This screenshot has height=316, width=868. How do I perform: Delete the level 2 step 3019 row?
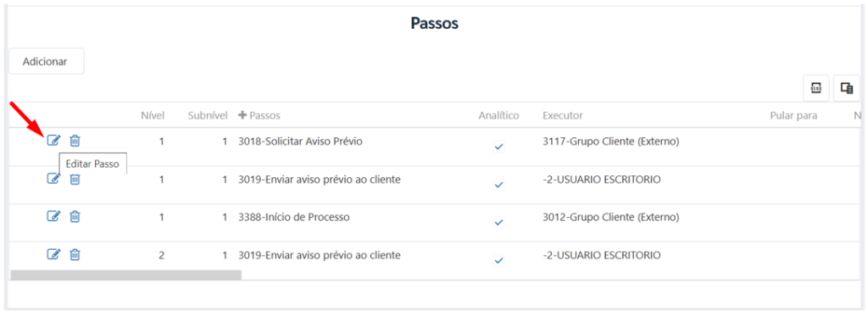click(x=75, y=254)
